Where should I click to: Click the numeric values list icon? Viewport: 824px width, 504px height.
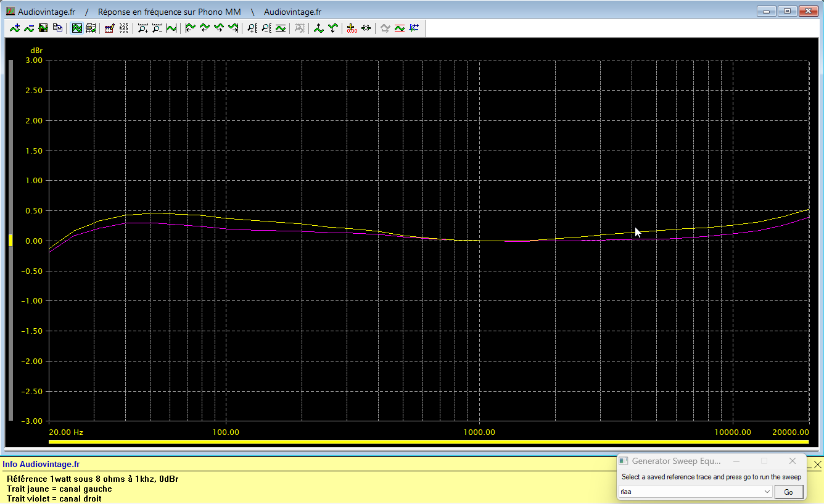pos(123,28)
